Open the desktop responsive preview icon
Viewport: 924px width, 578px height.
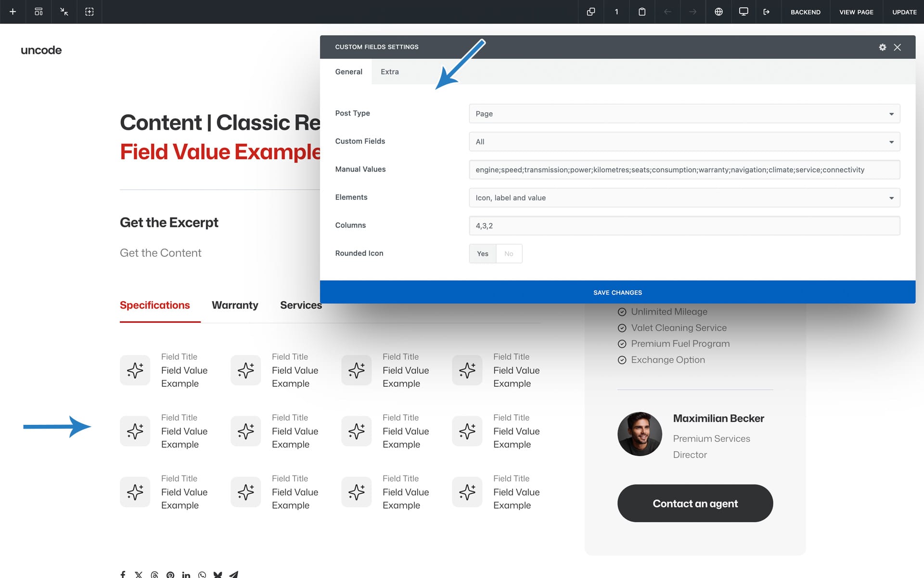[x=744, y=12]
